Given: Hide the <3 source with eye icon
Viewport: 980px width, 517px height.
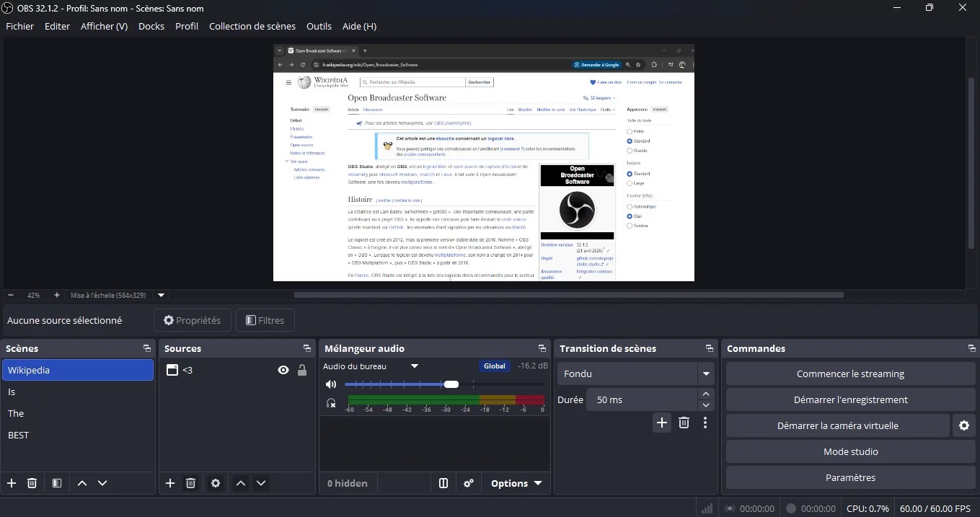Looking at the screenshot, I should coord(283,370).
